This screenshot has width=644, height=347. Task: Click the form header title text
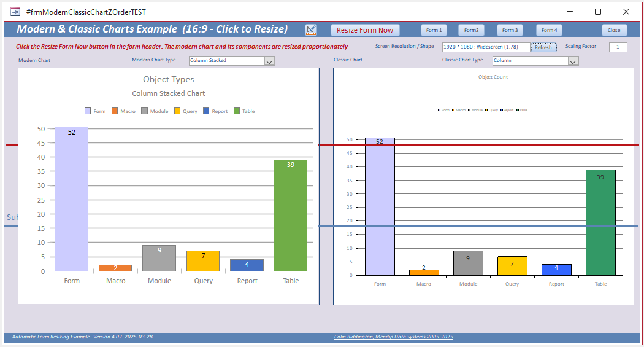pos(152,29)
